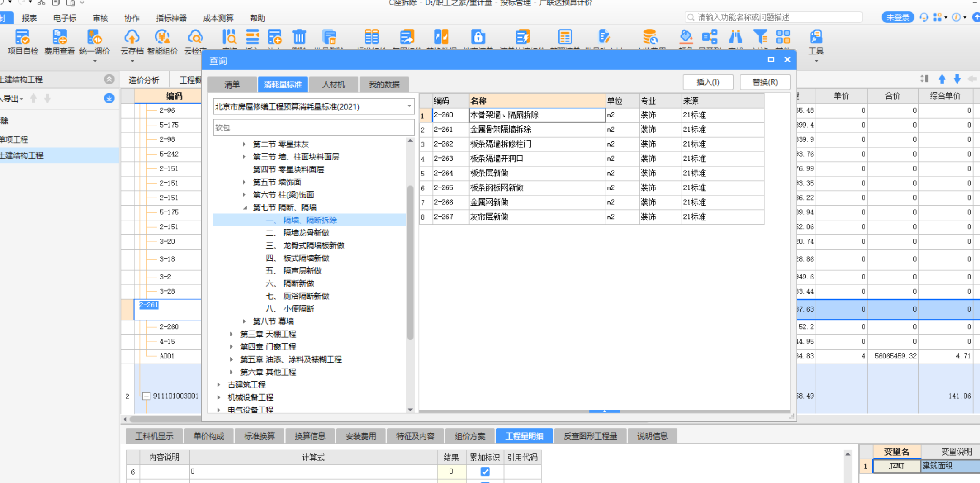
Task: Select the 二、隔墙龙骨新做 tree item
Action: tap(298, 233)
